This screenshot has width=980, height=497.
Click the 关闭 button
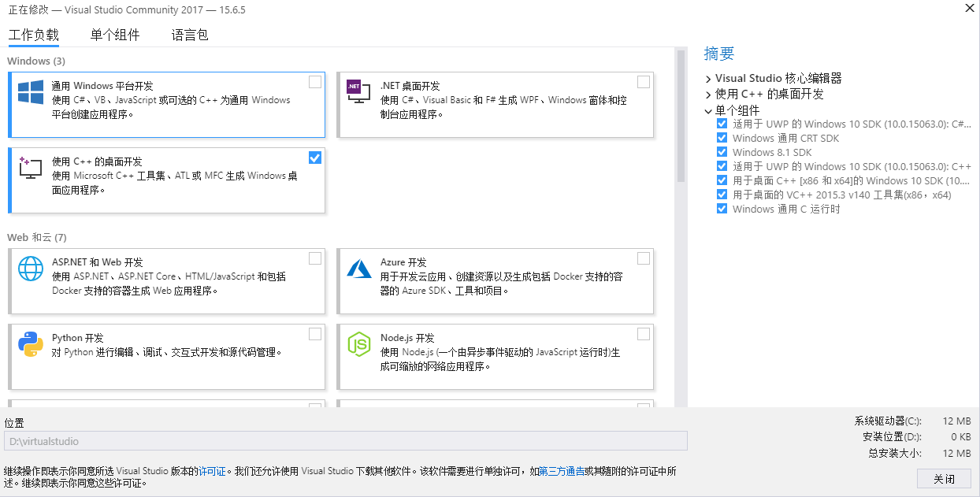(944, 479)
